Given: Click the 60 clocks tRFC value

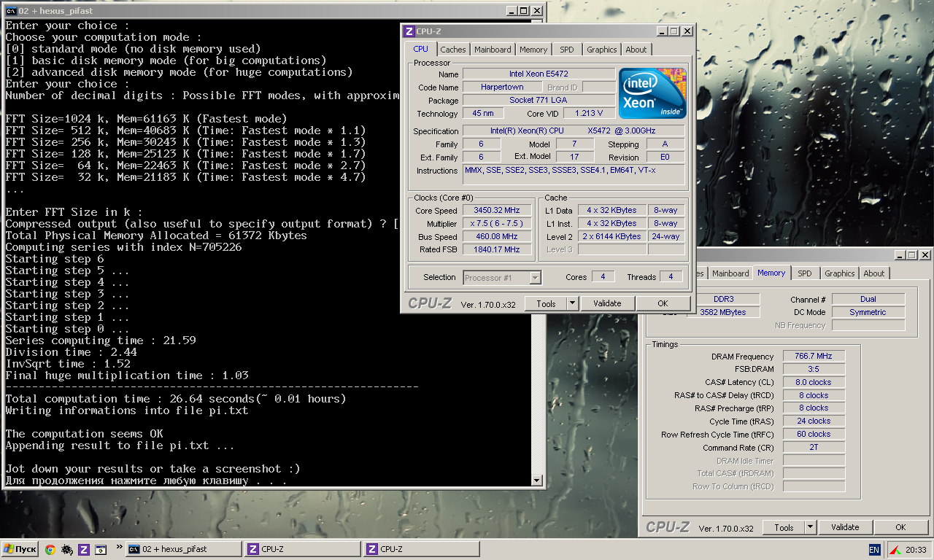Looking at the screenshot, I should click(814, 434).
